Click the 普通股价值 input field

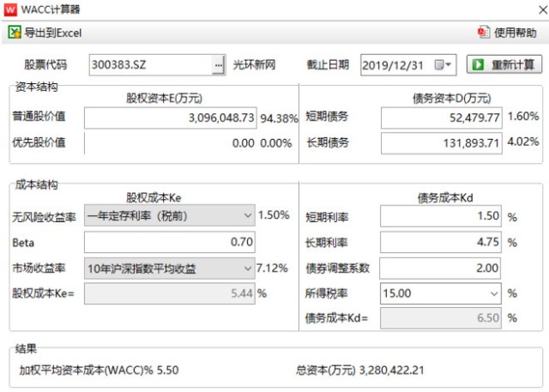[171, 118]
